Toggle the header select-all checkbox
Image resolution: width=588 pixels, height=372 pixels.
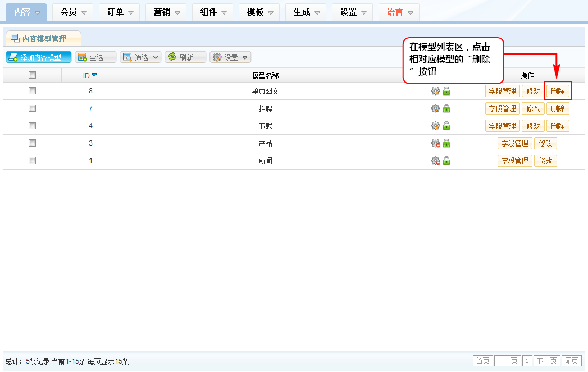[x=32, y=75]
